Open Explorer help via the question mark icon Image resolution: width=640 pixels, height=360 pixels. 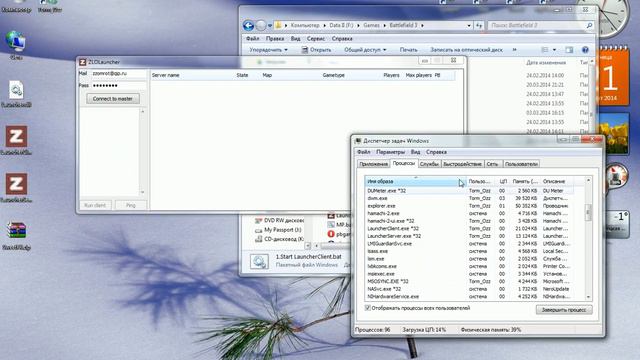(585, 50)
